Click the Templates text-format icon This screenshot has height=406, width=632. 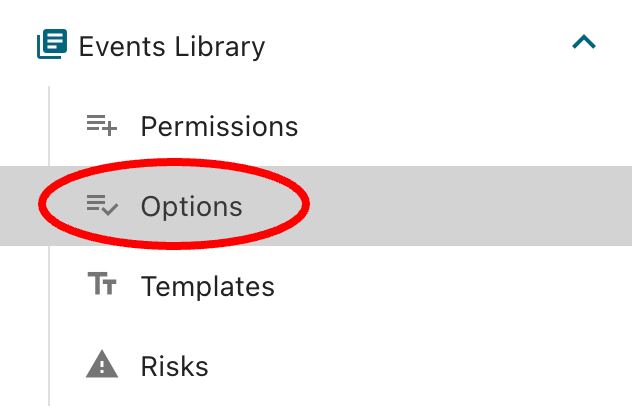point(102,286)
